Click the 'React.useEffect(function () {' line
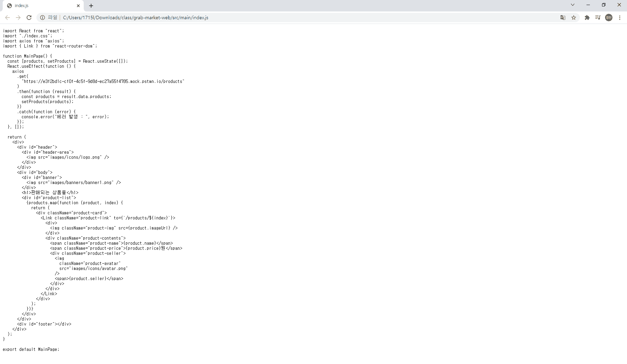This screenshot has width=627, height=364. click(42, 66)
